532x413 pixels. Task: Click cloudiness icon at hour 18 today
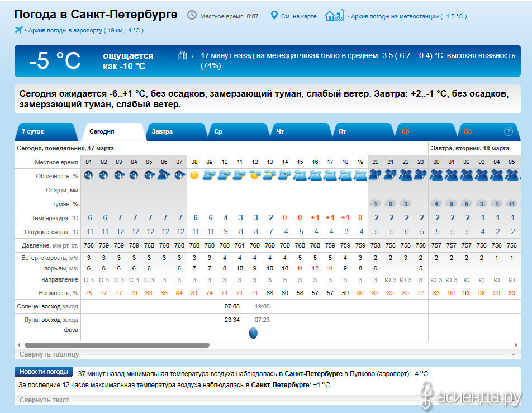point(345,175)
